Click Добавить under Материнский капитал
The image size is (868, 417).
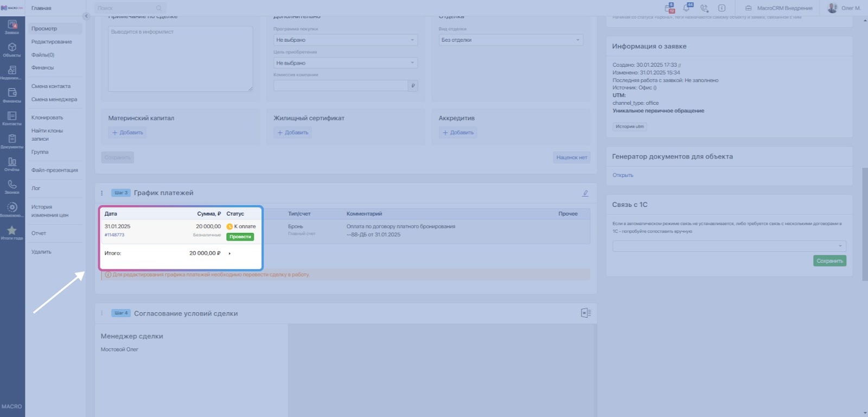pos(127,132)
